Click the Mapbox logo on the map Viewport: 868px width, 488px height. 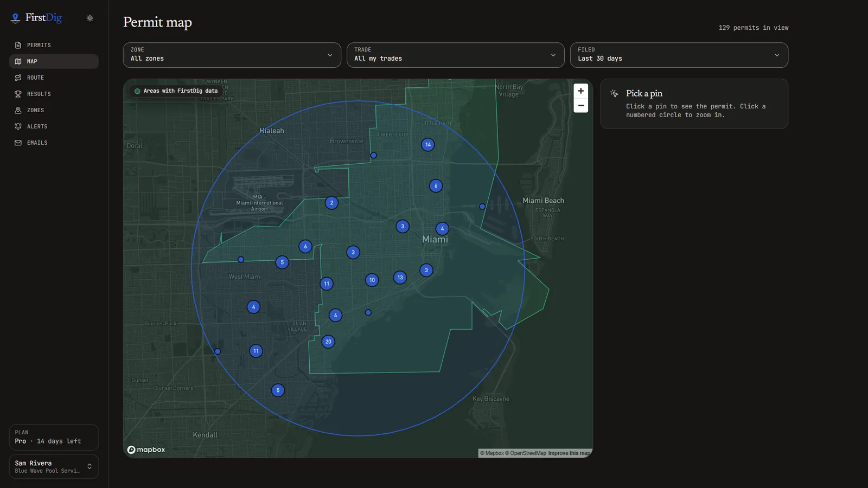pos(146,450)
